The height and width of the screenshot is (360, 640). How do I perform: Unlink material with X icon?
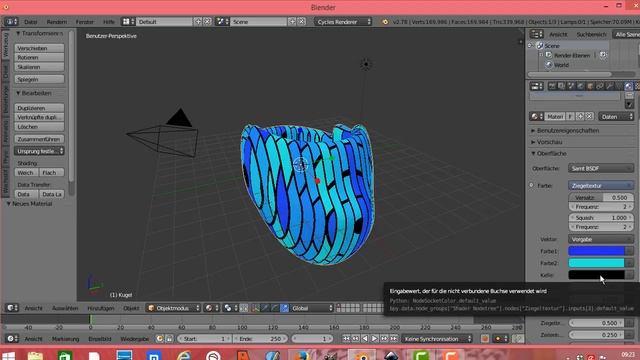coord(589,116)
